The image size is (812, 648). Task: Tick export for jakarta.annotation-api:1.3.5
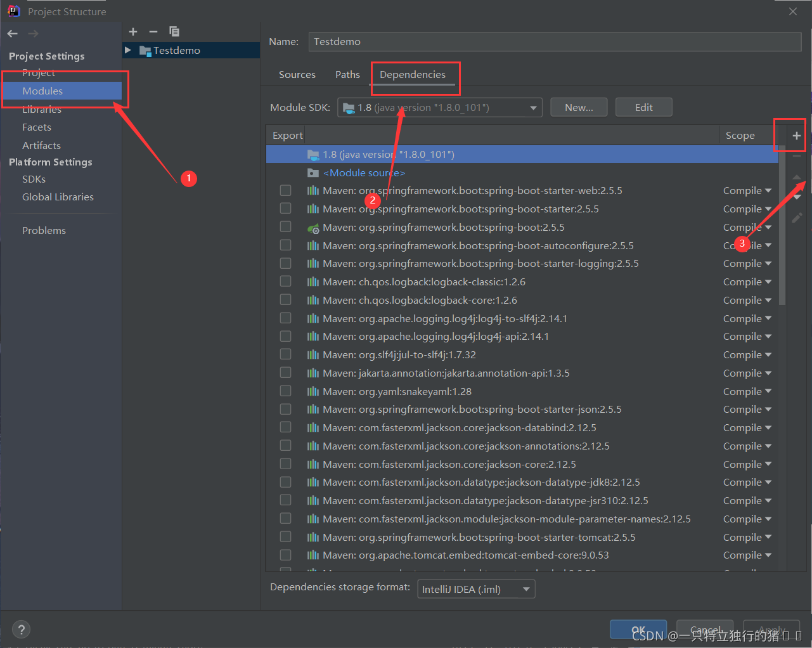(x=285, y=373)
